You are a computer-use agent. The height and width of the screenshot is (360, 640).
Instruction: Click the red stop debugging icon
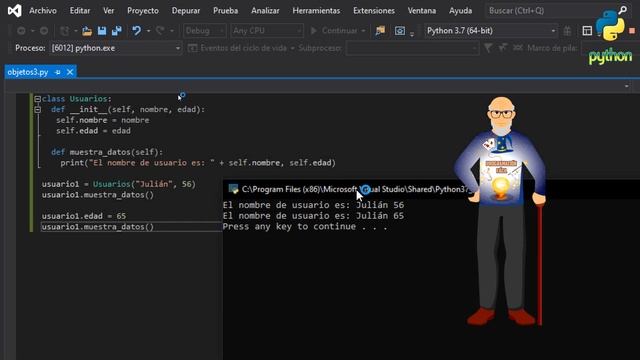(x=632, y=31)
